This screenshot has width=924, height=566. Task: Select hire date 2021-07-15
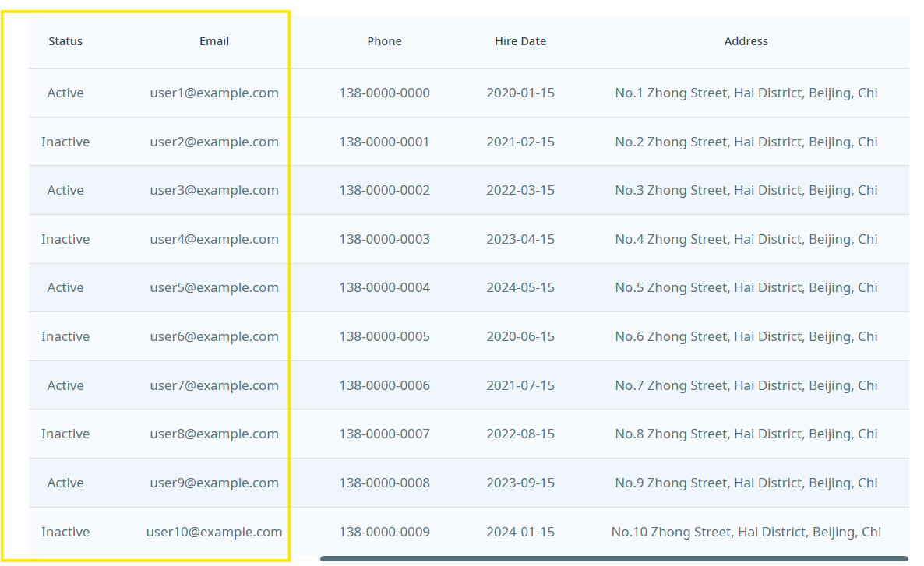tap(520, 385)
